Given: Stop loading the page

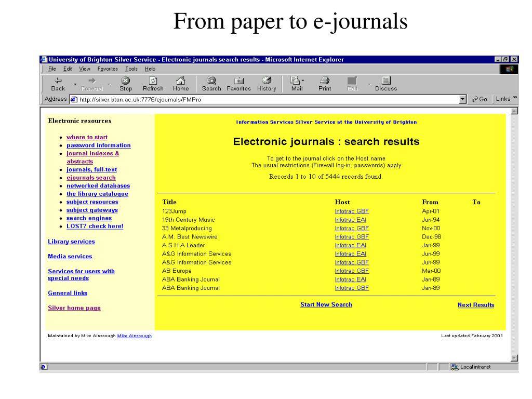Looking at the screenshot, I should [126, 84].
